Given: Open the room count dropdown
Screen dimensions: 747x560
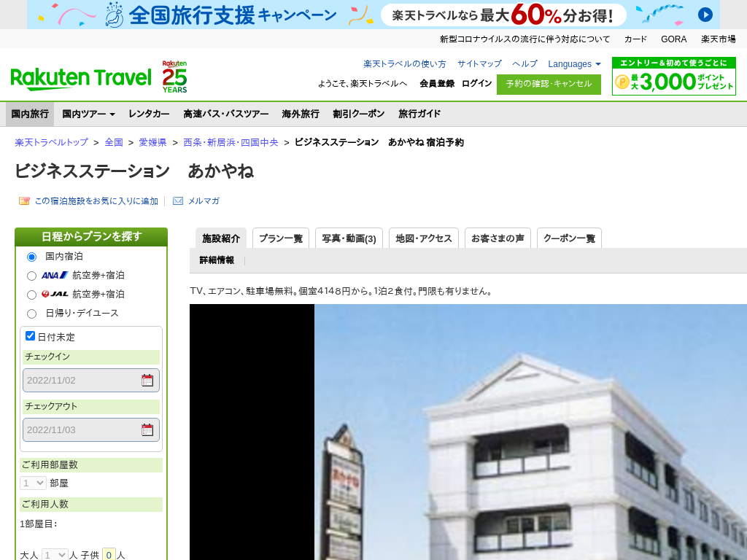Looking at the screenshot, I should (33, 483).
